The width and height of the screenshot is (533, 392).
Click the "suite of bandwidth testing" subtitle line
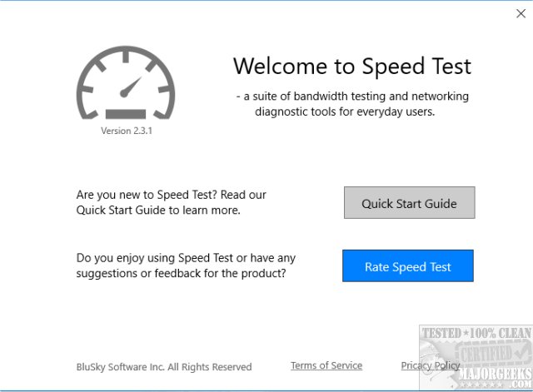coord(352,97)
